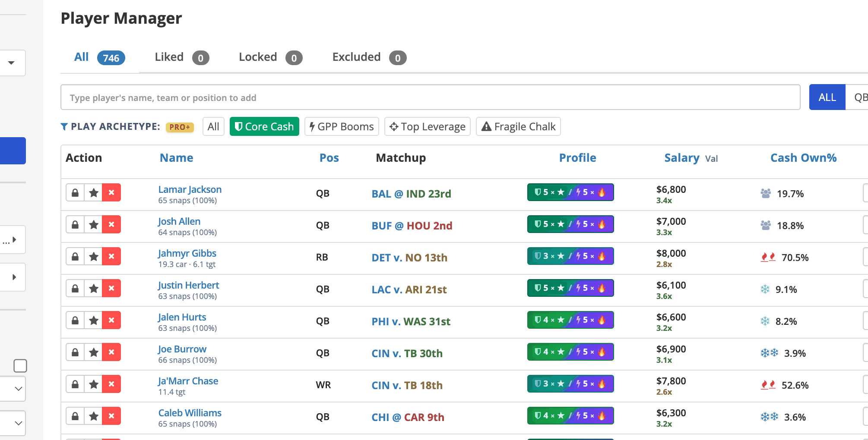Switch to the All players tab

point(99,57)
